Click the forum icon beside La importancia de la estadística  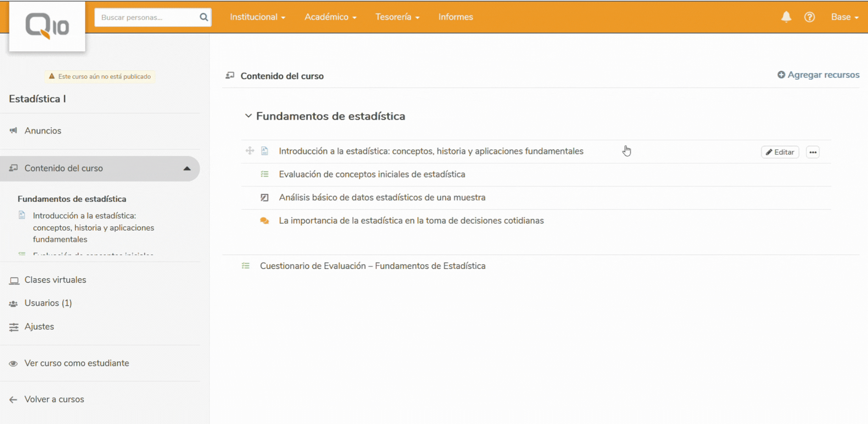pyautogui.click(x=264, y=220)
